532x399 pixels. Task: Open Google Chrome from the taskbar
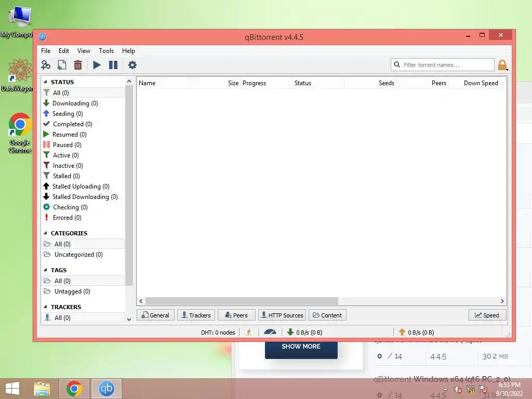tap(74, 389)
